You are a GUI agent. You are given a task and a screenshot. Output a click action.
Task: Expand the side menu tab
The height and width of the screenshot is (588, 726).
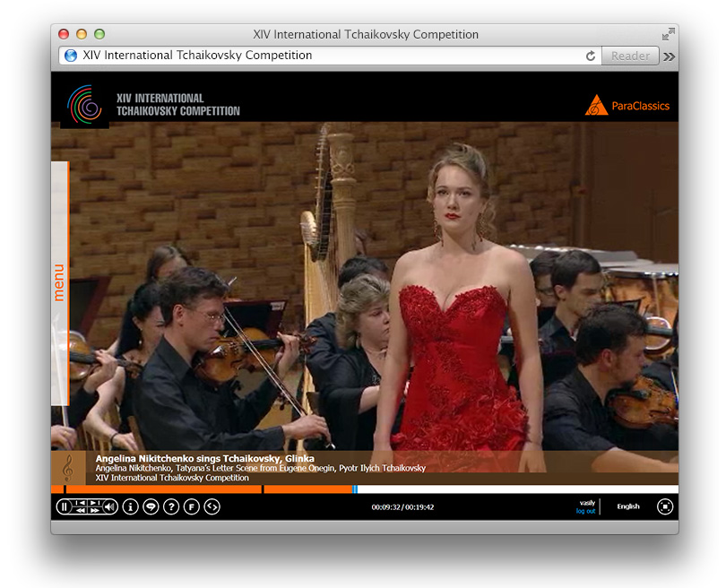pyautogui.click(x=59, y=282)
